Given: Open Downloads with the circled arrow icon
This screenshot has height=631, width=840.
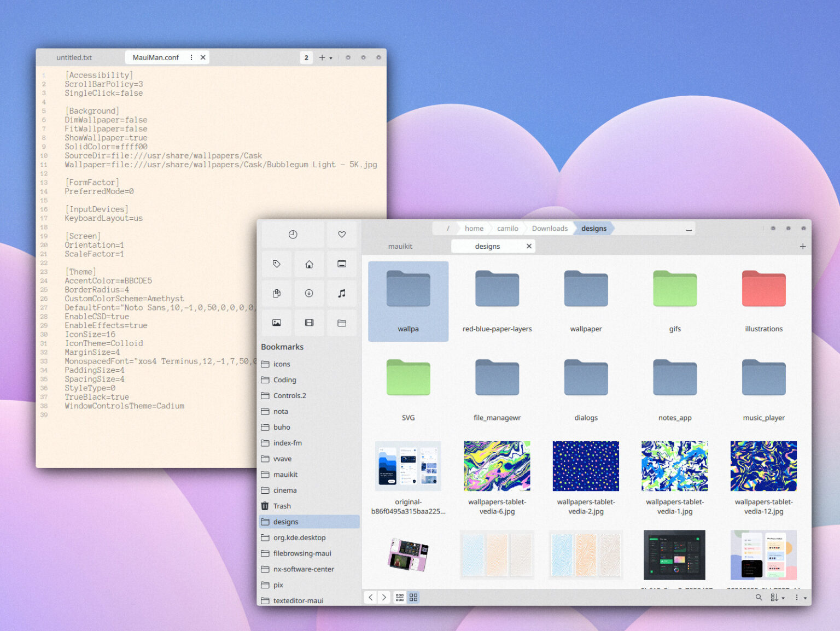Looking at the screenshot, I should pos(309,293).
